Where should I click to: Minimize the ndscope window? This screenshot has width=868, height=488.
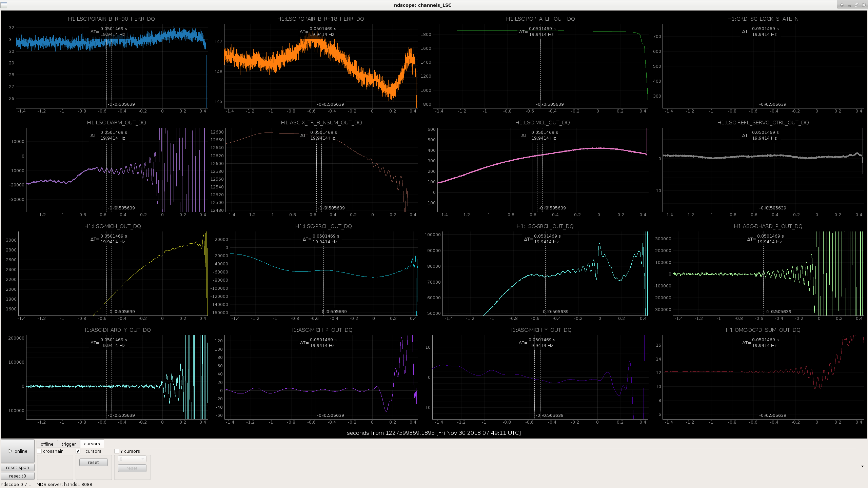[x=849, y=5]
